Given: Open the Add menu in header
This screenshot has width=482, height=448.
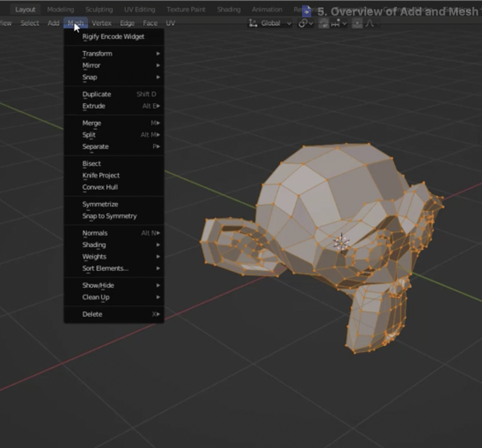Looking at the screenshot, I should [x=54, y=23].
